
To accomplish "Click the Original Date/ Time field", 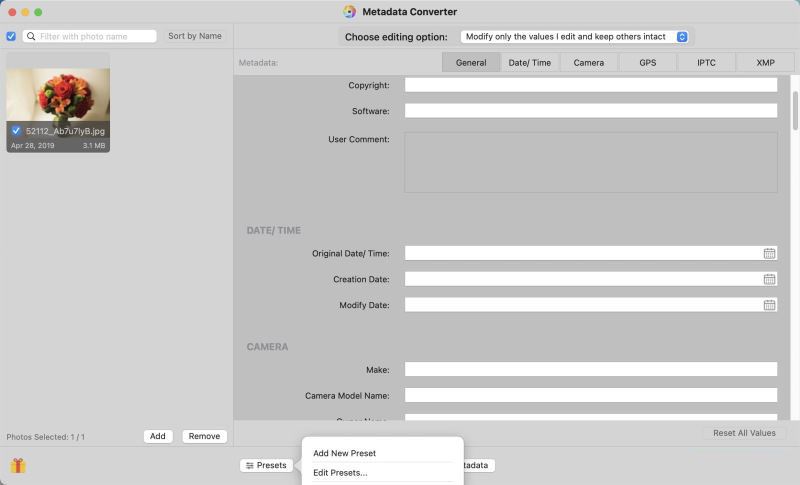I will pos(591,253).
